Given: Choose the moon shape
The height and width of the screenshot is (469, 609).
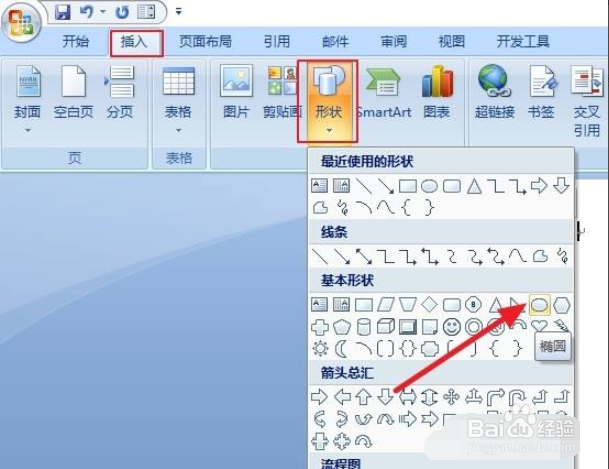Looking at the screenshot, I should [341, 349].
